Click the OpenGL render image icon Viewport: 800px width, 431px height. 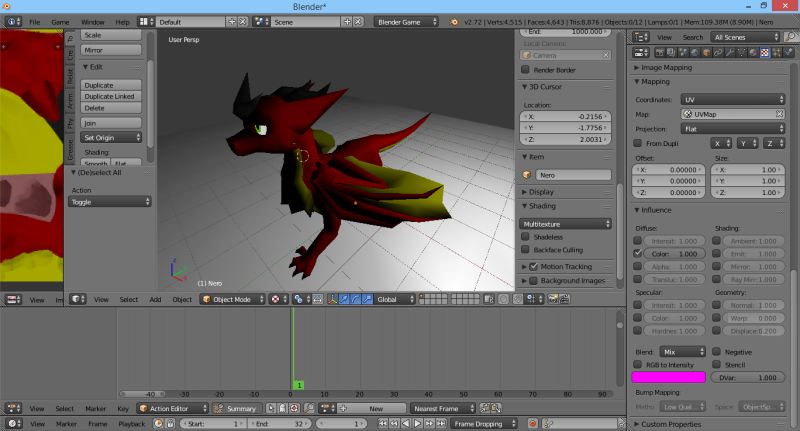tap(552, 299)
